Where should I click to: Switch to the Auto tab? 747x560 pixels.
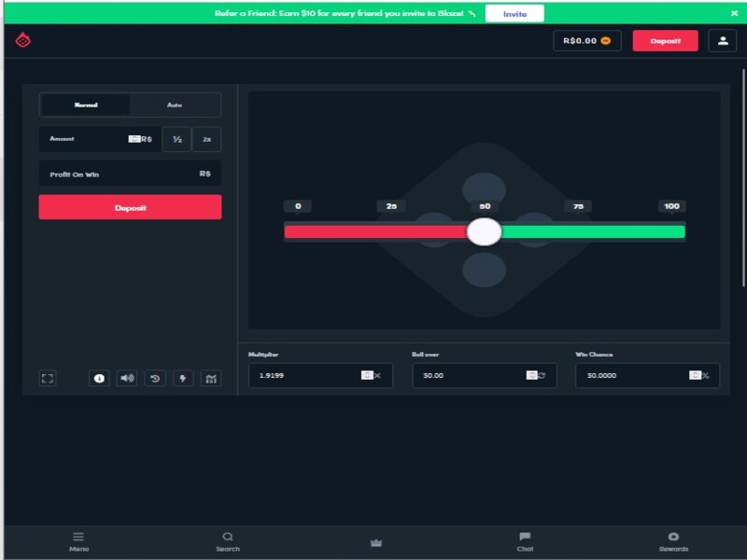pos(175,105)
